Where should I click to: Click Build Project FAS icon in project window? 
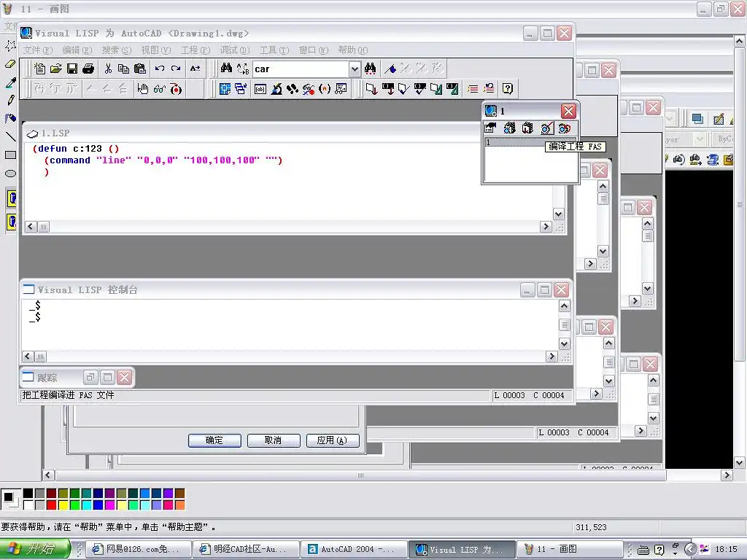click(x=546, y=128)
